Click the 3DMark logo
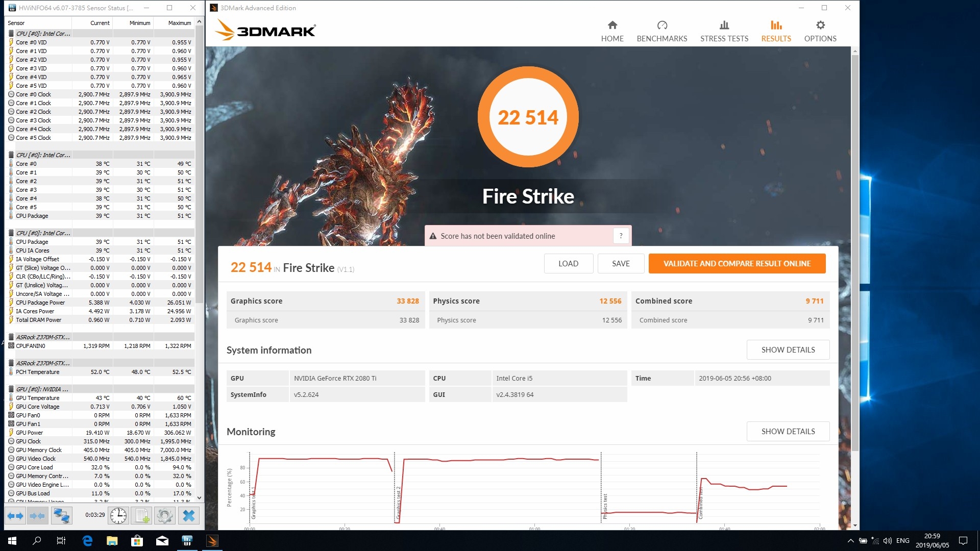The height and width of the screenshot is (551, 980). (265, 30)
